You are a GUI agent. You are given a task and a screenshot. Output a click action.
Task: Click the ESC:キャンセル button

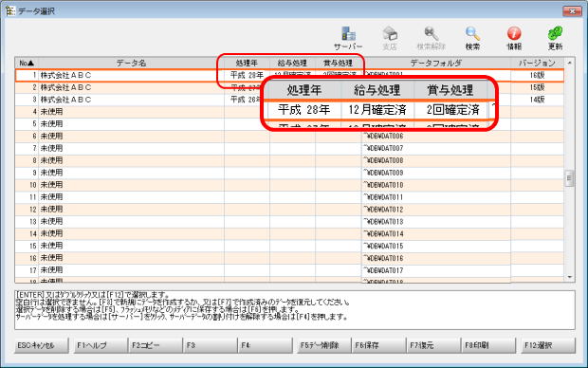[42, 345]
